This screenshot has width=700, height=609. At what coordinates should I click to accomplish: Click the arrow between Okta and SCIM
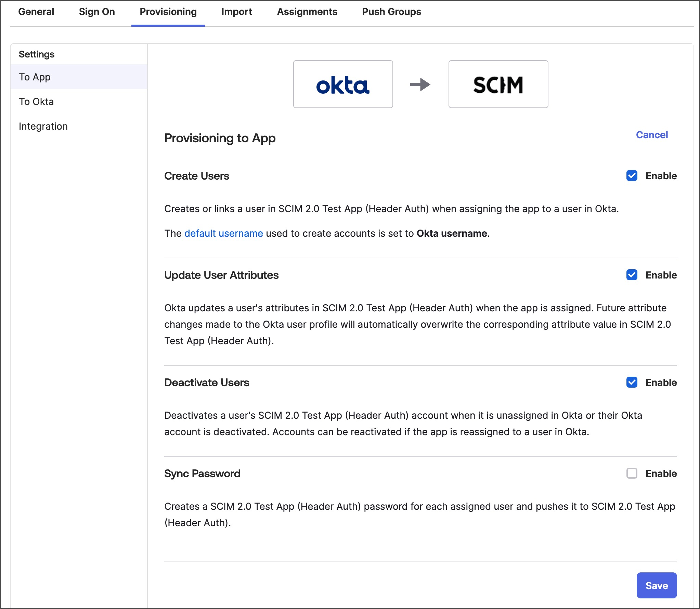click(420, 85)
